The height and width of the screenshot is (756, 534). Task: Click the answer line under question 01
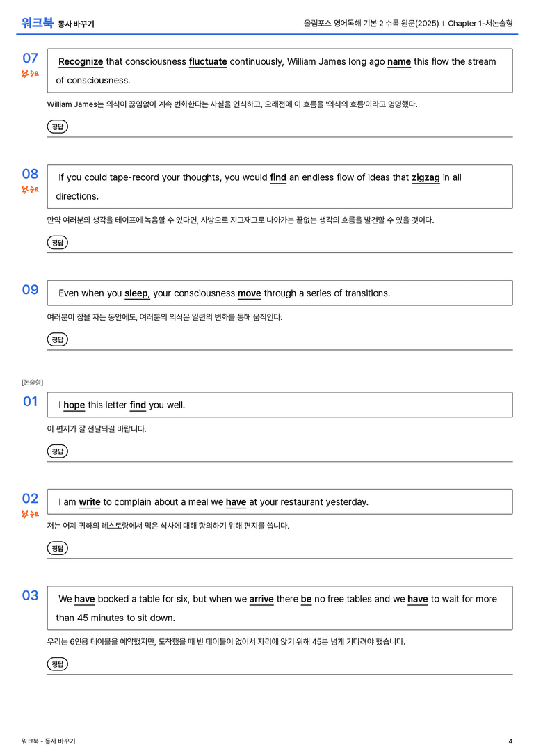280,461
